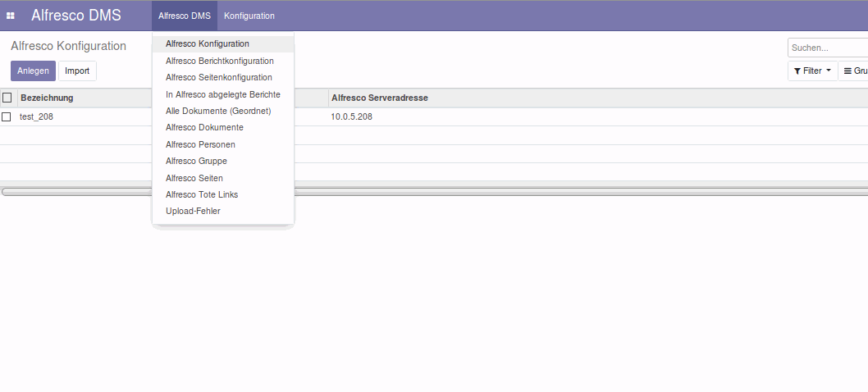Open the Filter dropdown

[813, 71]
